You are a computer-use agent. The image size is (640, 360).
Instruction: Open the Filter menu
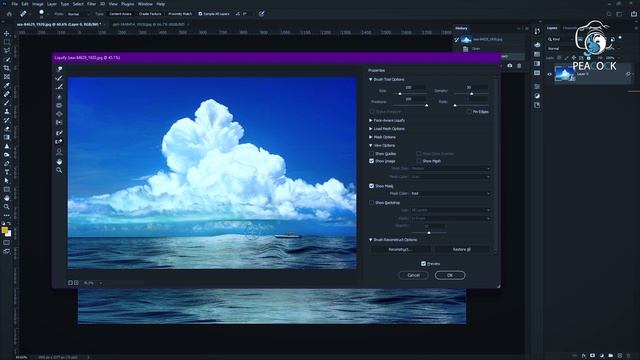point(91,4)
